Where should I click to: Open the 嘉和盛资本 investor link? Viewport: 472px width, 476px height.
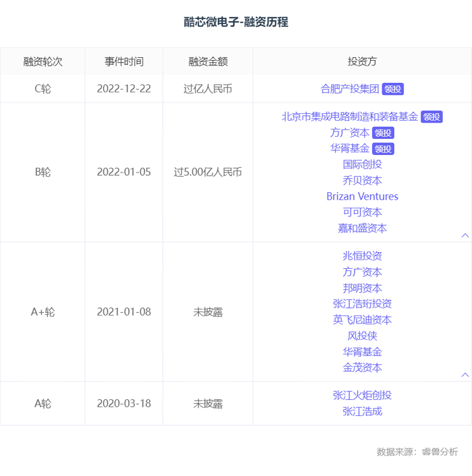(362, 228)
